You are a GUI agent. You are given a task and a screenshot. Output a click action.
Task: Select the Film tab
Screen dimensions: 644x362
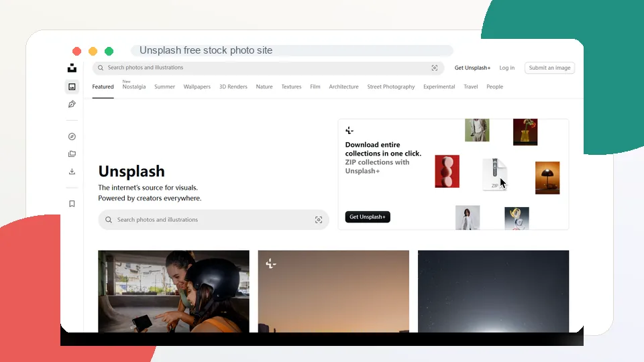click(315, 86)
